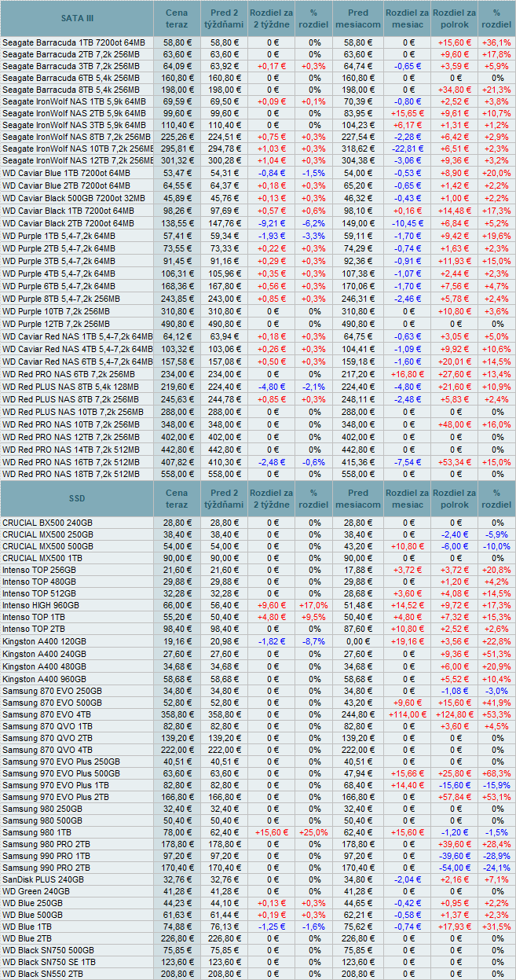This screenshot has height=980, width=516.
Task: Click the 490,80 € current price of WD Purple 12TB
Action: [x=177, y=323]
